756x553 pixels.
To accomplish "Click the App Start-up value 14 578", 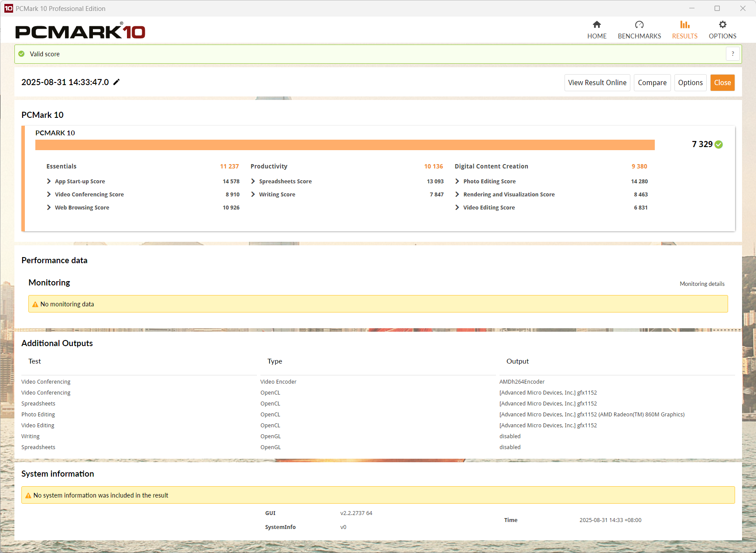I will (231, 181).
